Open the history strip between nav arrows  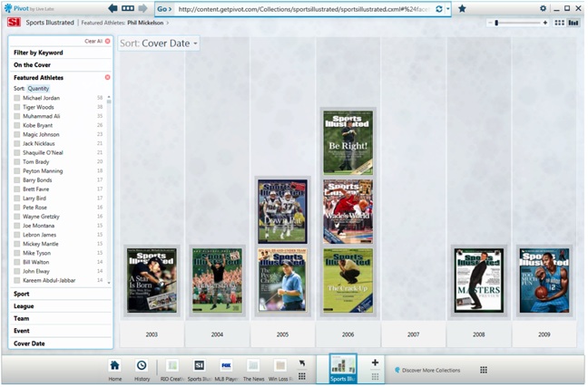pyautogui.click(x=128, y=8)
